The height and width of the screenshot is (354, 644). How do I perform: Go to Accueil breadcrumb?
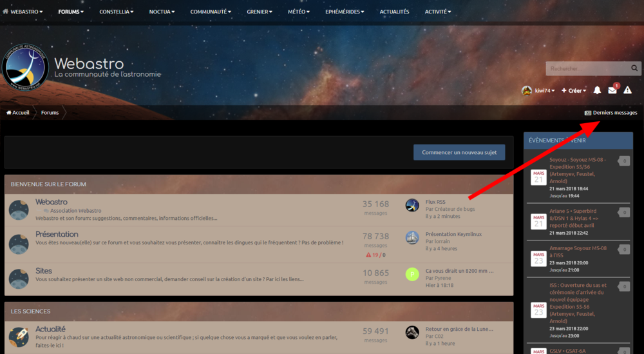(x=17, y=113)
